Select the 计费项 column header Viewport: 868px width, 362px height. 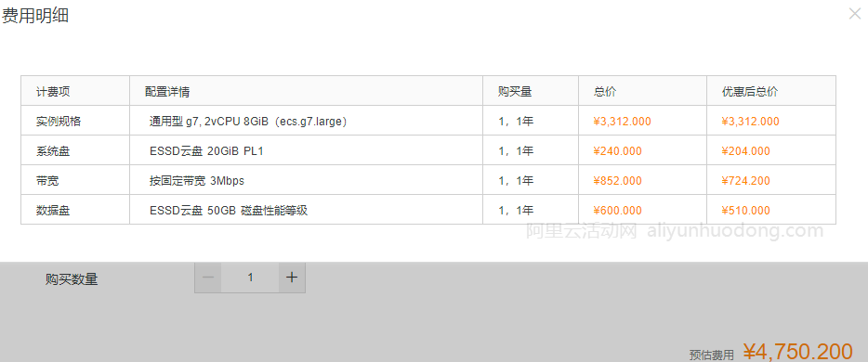53,92
